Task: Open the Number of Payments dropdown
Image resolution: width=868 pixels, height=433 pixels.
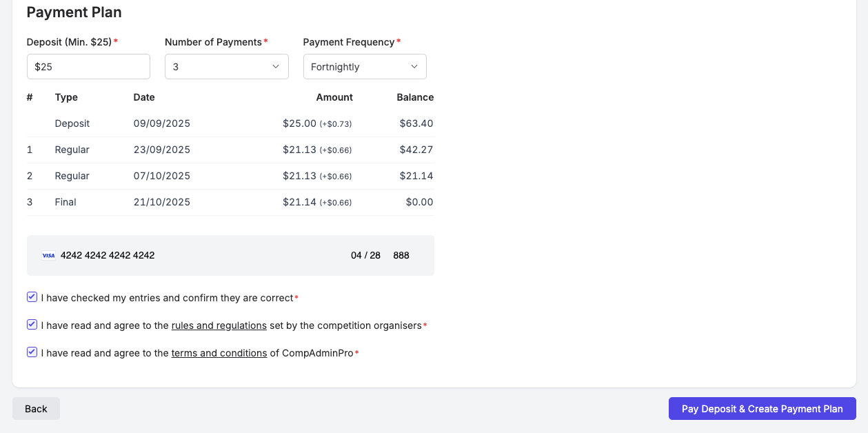Action: click(x=226, y=66)
